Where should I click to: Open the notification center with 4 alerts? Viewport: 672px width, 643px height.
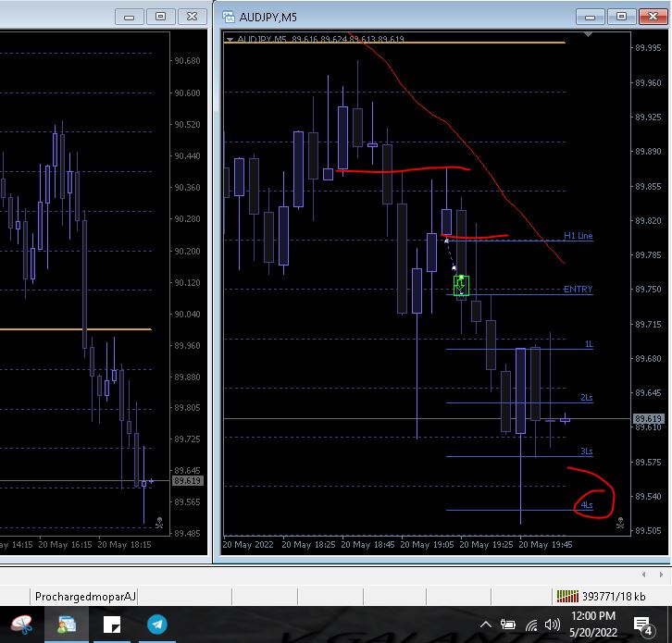click(642, 625)
